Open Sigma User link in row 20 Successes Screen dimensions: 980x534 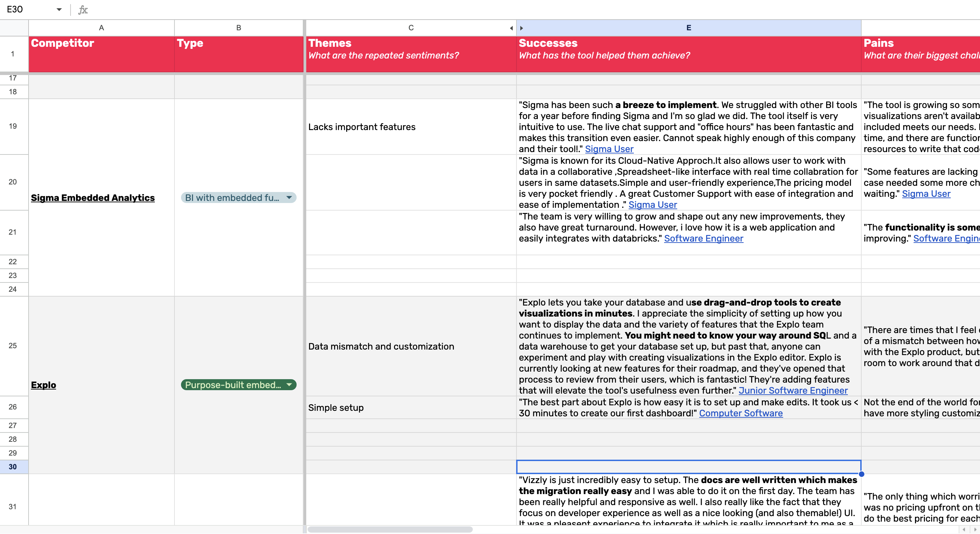[652, 205]
